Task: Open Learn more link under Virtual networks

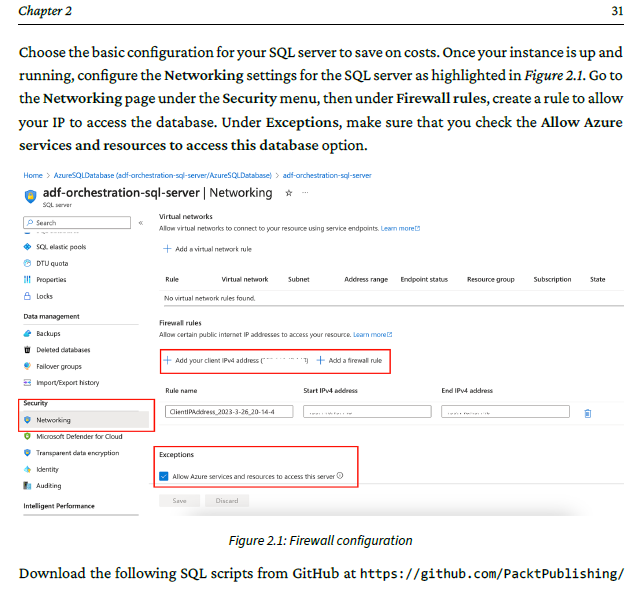Action: pyautogui.click(x=400, y=228)
